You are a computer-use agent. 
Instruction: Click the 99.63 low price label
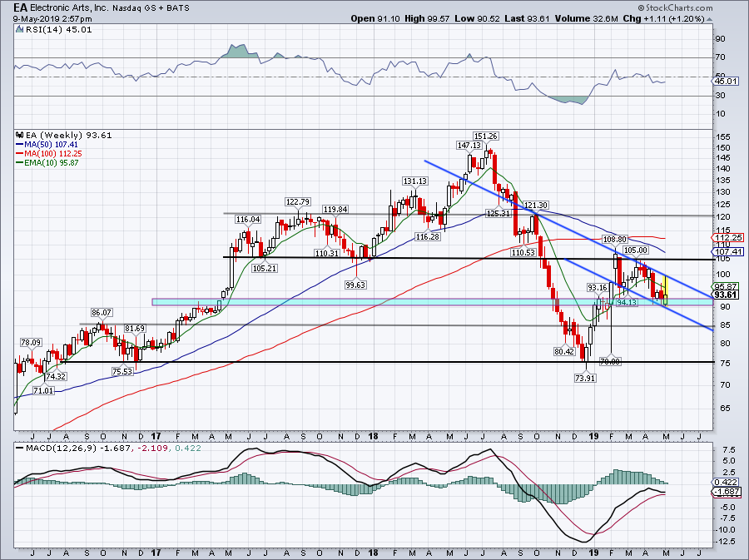point(355,285)
